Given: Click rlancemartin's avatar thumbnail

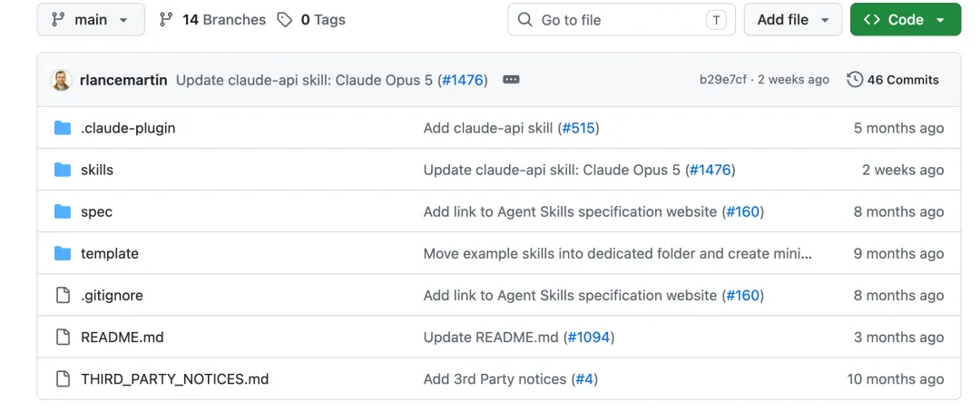Looking at the screenshot, I should (x=62, y=80).
